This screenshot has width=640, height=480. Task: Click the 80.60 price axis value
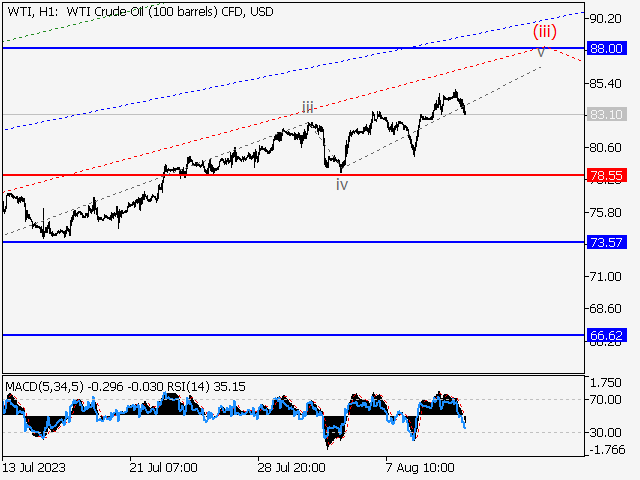tap(606, 148)
